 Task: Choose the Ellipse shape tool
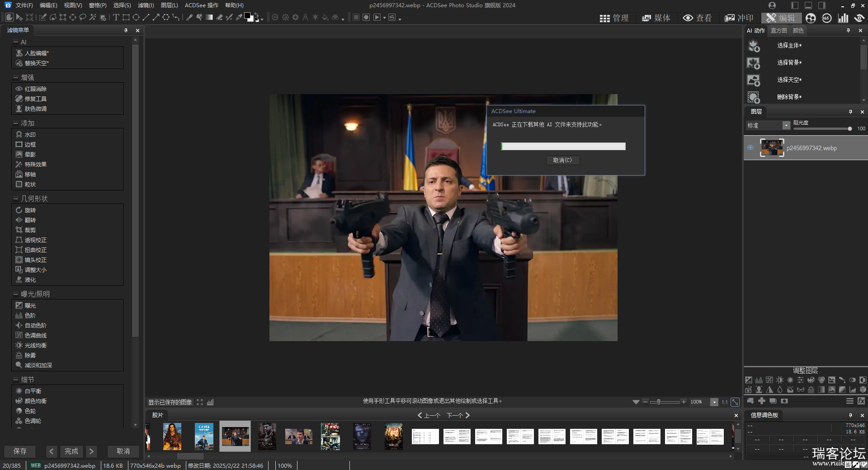(x=136, y=17)
